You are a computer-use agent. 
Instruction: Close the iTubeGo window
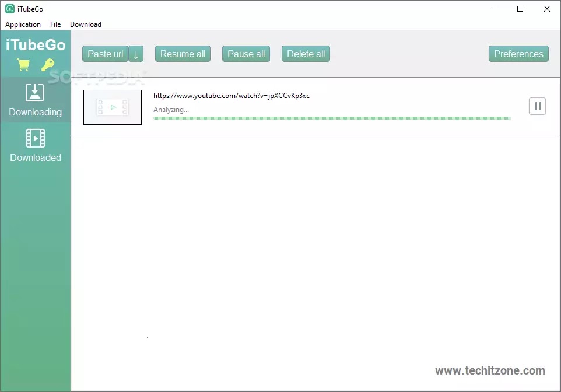point(546,9)
